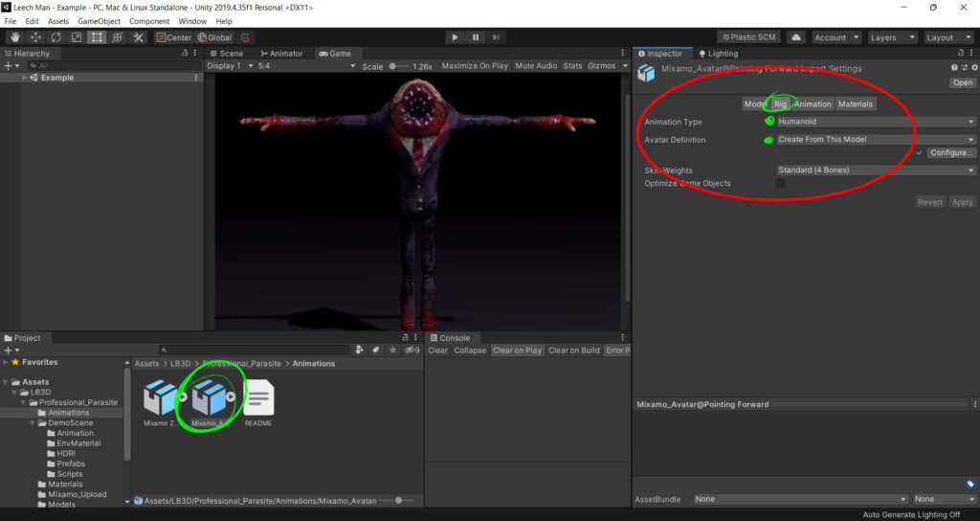The height and width of the screenshot is (521, 980).
Task: Open the GameObject menu
Action: (100, 21)
